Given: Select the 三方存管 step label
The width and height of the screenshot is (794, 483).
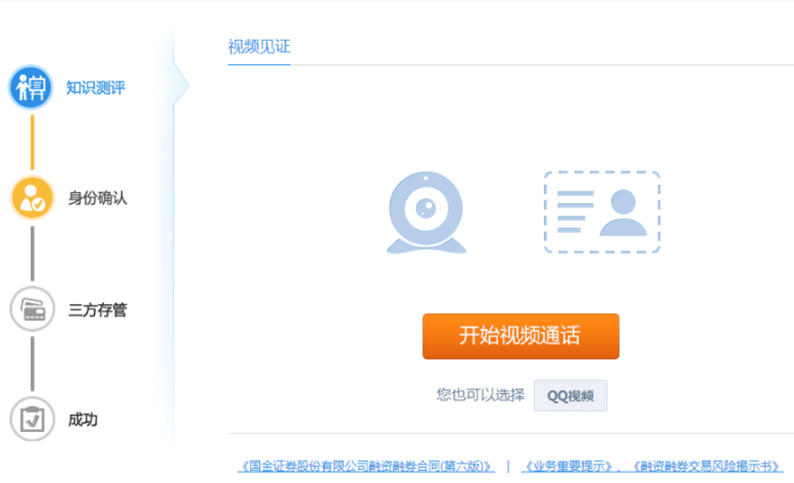Looking at the screenshot, I should 97,310.
